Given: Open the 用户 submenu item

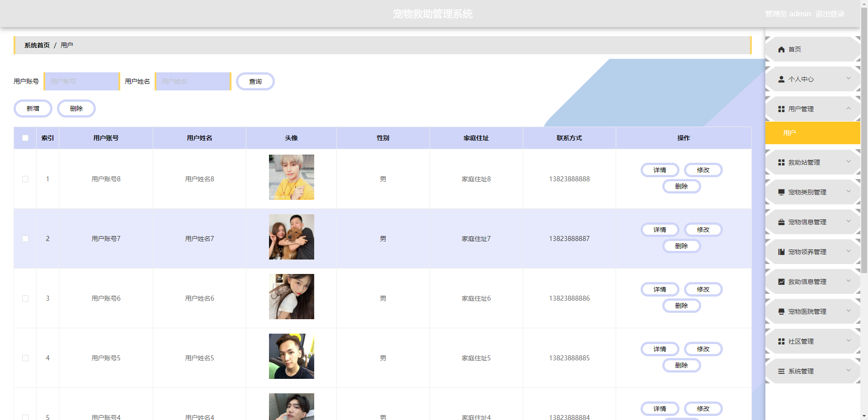Looking at the screenshot, I should click(x=789, y=133).
